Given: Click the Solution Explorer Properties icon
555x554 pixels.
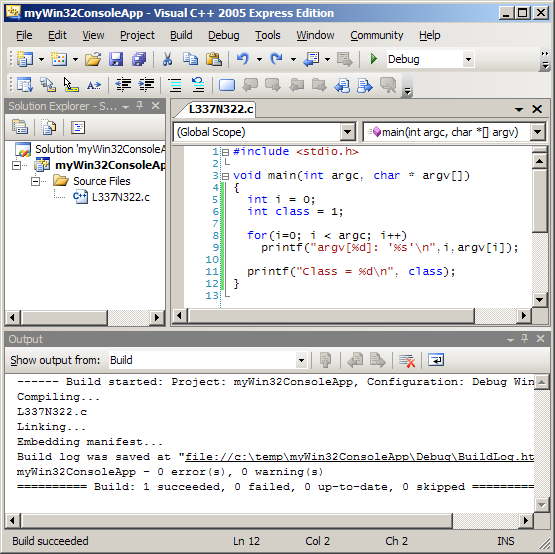Looking at the screenshot, I should point(20,127).
